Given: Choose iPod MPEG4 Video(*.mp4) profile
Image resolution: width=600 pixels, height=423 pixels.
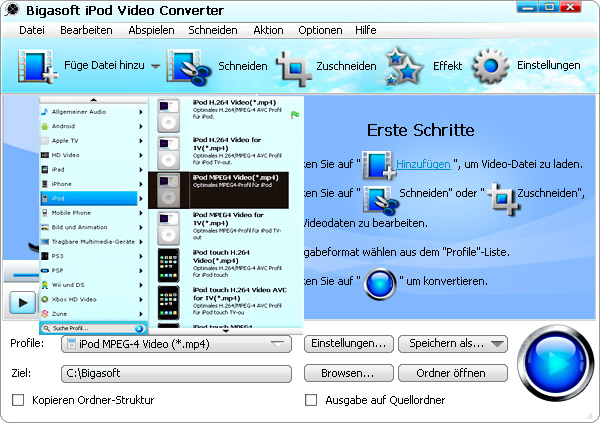Looking at the screenshot, I should coord(218,190).
